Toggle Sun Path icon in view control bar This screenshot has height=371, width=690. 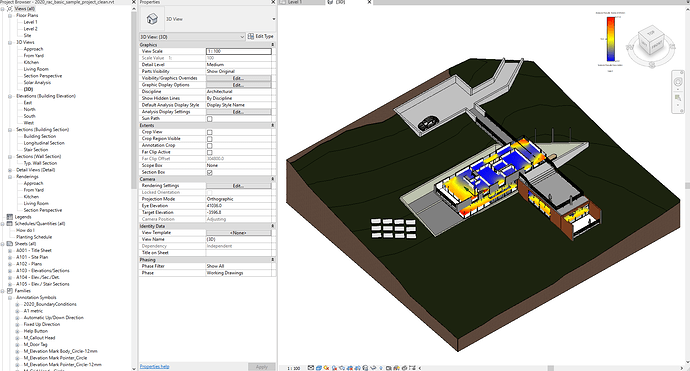point(326,367)
